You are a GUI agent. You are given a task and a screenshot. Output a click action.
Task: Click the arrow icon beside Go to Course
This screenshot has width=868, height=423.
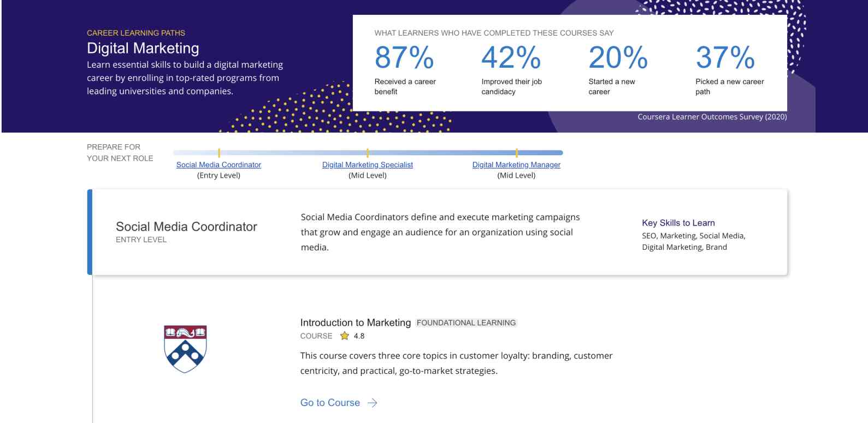coord(373,403)
